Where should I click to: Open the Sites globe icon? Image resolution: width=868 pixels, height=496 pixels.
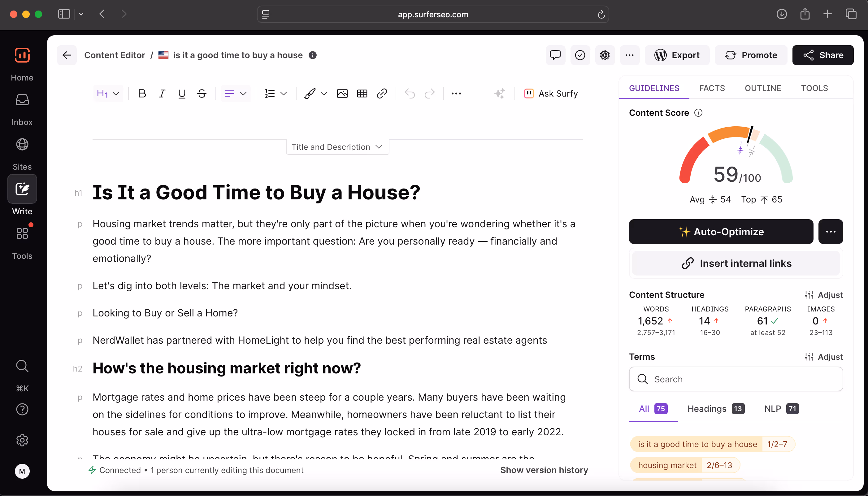[x=22, y=154]
